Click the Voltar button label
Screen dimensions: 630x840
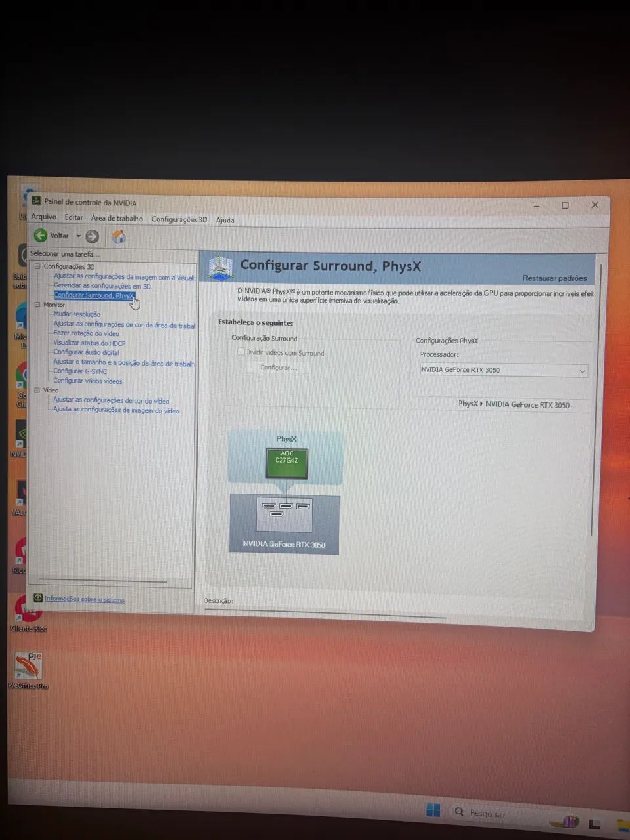point(60,236)
